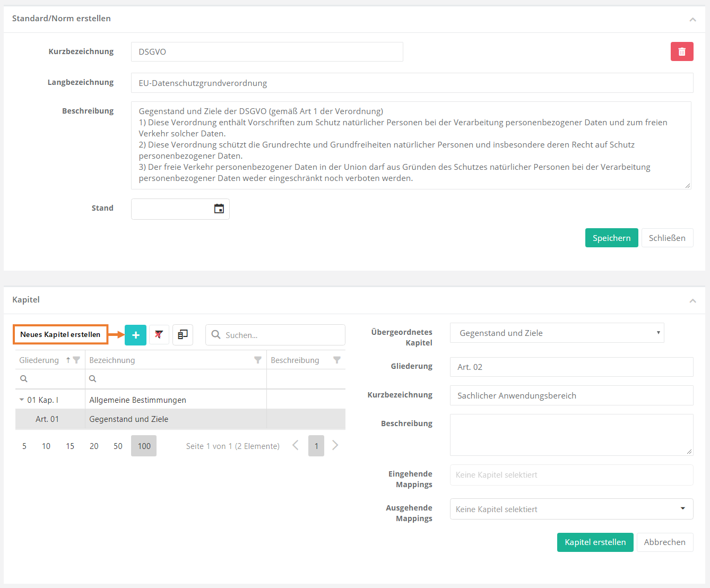Viewport: 710px width, 588px height.
Task: Open the Bezeichnung column filter icon
Action: 258,360
